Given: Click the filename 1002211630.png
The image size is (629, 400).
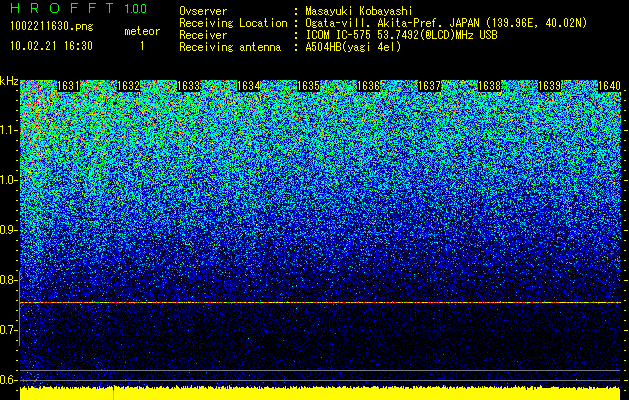Looking at the screenshot, I should pos(52,27).
